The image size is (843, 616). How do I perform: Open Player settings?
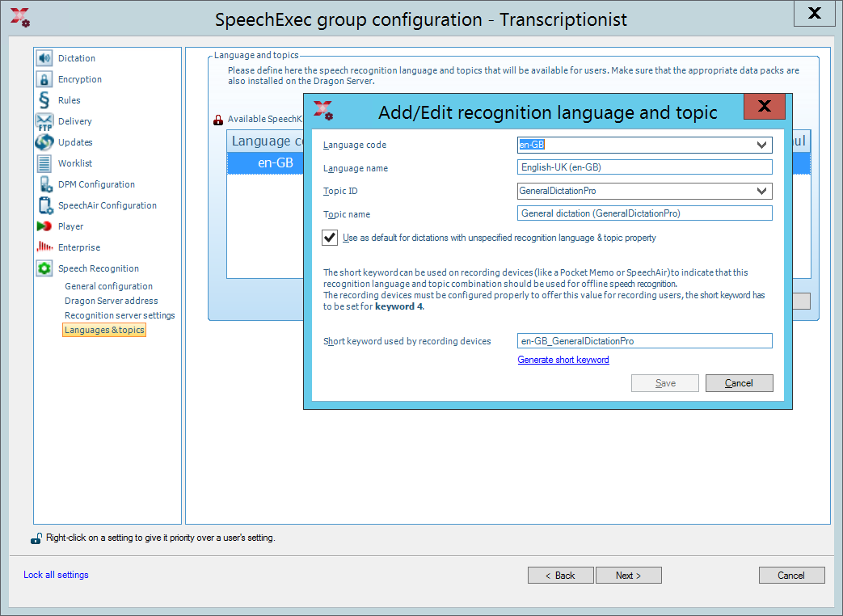click(x=70, y=226)
